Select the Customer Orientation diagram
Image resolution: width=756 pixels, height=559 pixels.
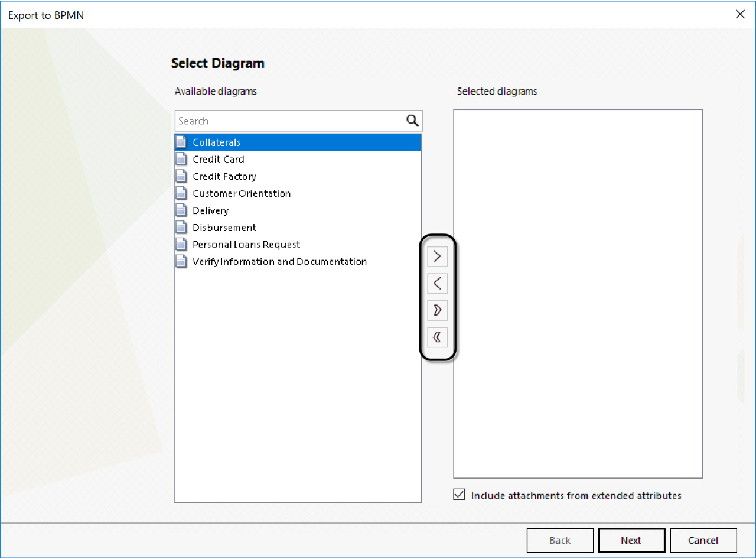[298, 193]
